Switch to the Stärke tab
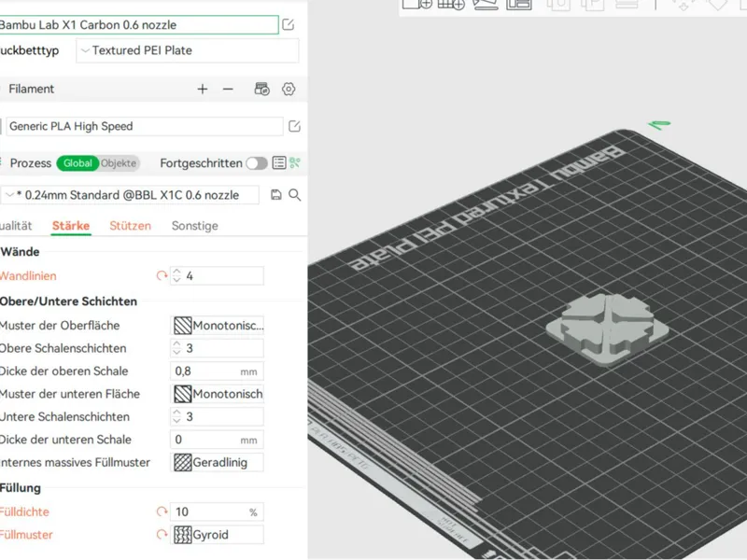The image size is (747, 560). tap(71, 226)
